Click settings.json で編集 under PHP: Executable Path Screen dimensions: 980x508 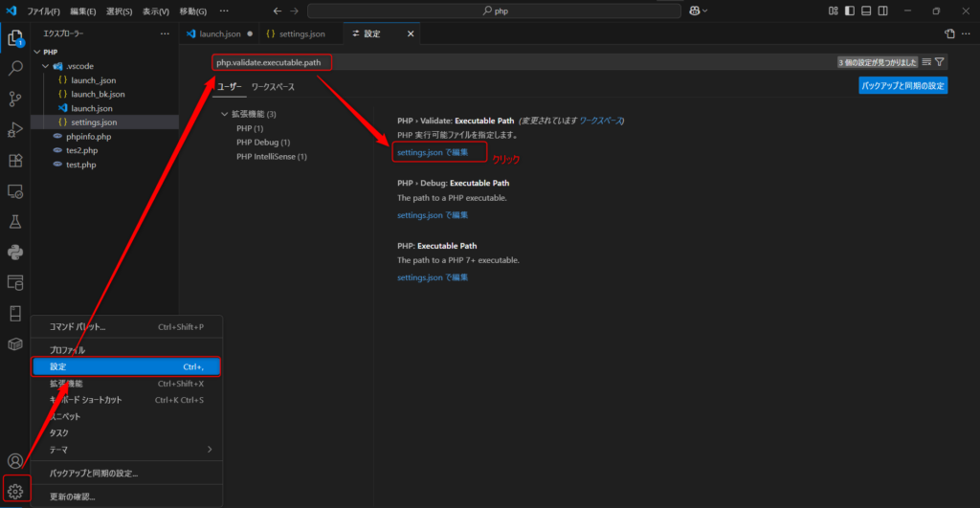tap(433, 277)
